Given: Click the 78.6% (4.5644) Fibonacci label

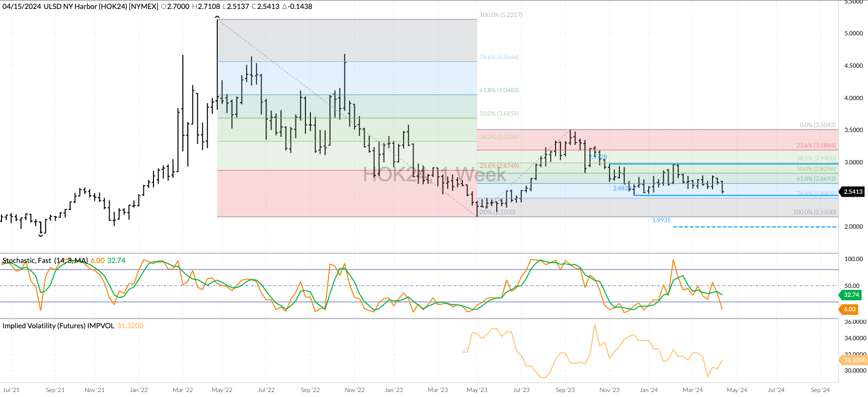Looking at the screenshot, I should tap(499, 57).
